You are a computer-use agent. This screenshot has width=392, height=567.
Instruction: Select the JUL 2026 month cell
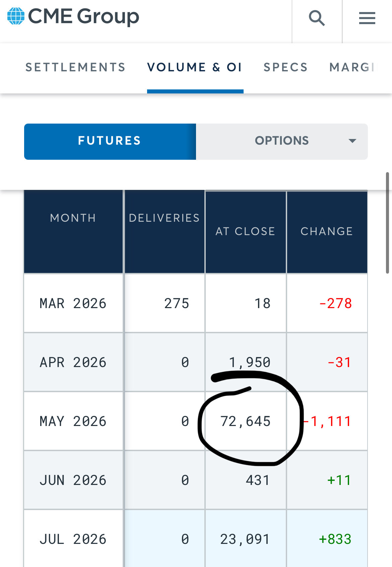coord(73,539)
